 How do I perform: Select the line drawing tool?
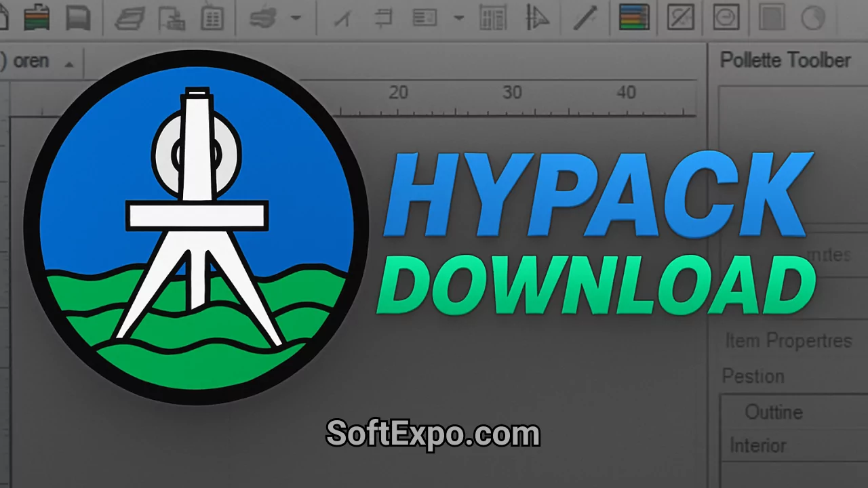pos(585,18)
